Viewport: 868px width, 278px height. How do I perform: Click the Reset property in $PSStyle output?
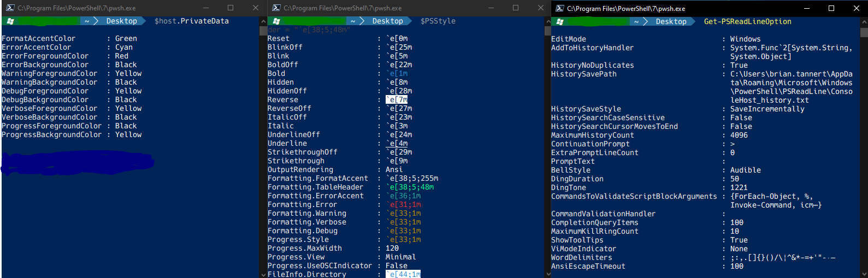point(279,39)
